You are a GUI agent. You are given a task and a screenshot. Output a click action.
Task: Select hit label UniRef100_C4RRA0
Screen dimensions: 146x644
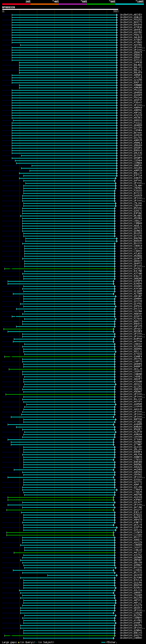click(131, 638)
